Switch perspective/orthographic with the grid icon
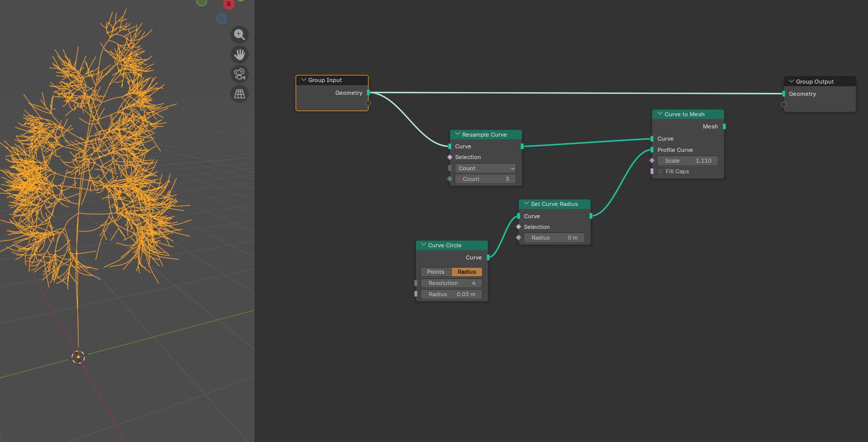The height and width of the screenshot is (442, 868). [240, 94]
